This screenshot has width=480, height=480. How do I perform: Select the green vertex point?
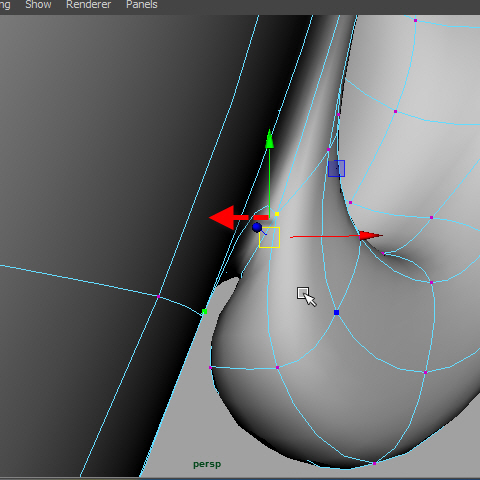click(205, 312)
